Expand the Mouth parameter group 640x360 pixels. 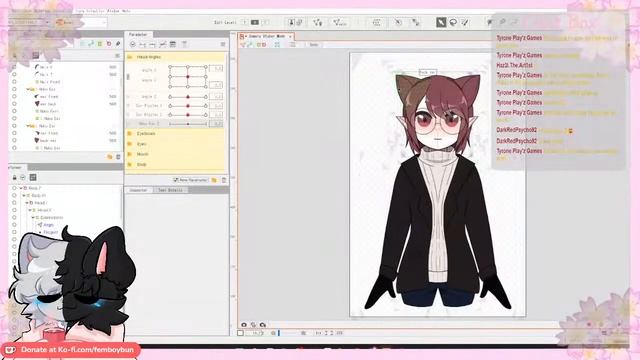coord(130,154)
